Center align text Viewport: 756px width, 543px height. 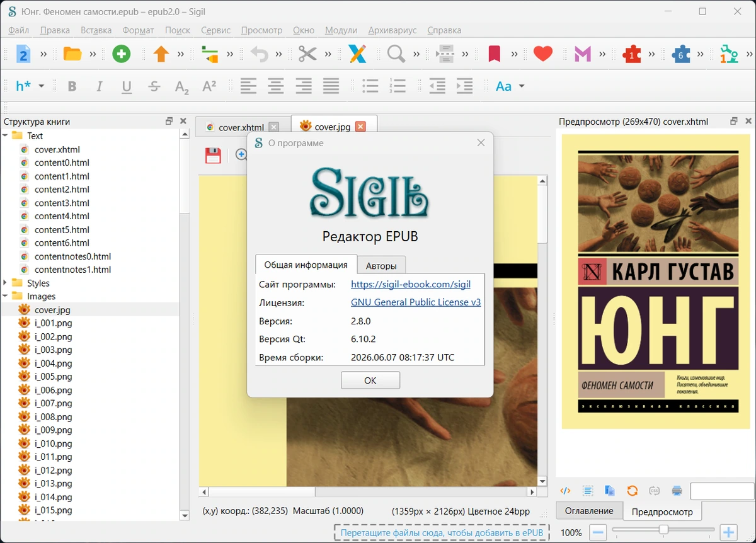(x=276, y=86)
